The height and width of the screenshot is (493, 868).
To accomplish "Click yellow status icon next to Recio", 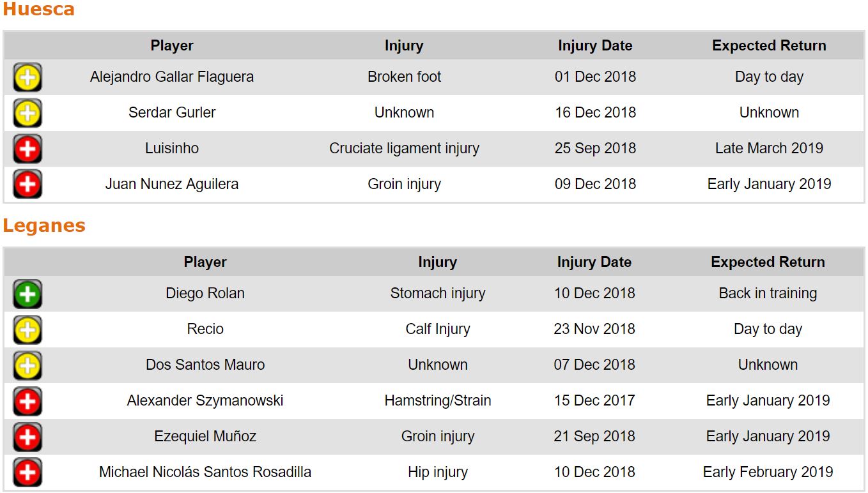I will point(27,330).
